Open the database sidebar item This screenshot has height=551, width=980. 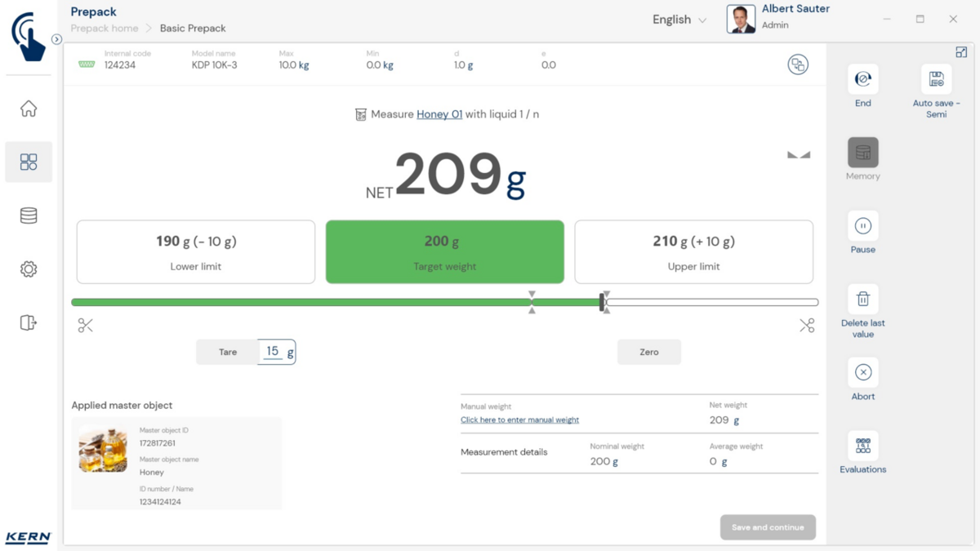click(29, 216)
